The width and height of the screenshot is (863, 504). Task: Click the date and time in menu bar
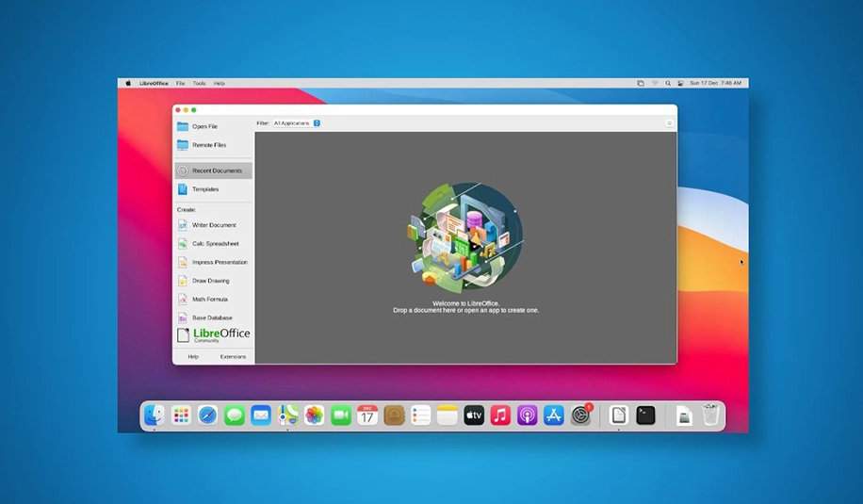pyautogui.click(x=715, y=83)
